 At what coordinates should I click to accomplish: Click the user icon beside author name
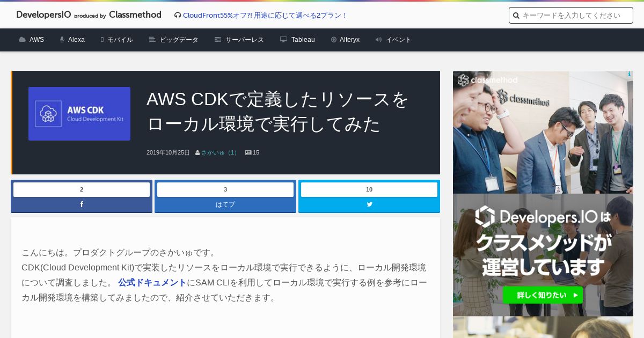click(197, 153)
